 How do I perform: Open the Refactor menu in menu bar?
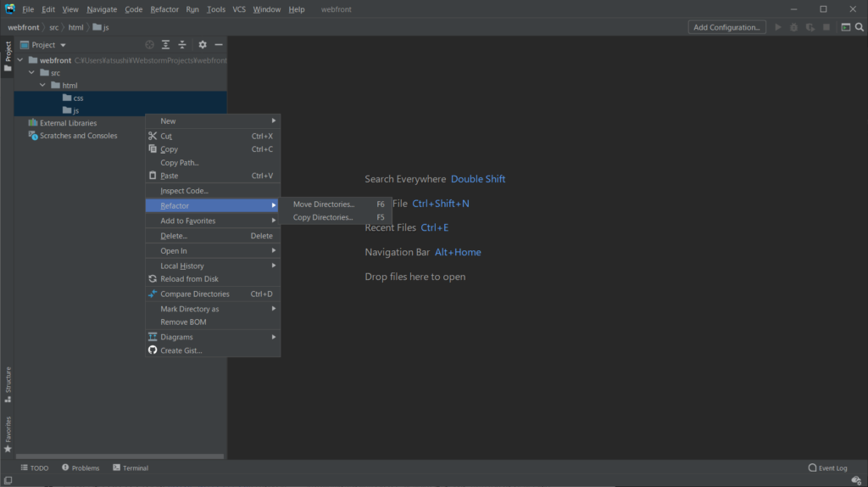(x=164, y=9)
